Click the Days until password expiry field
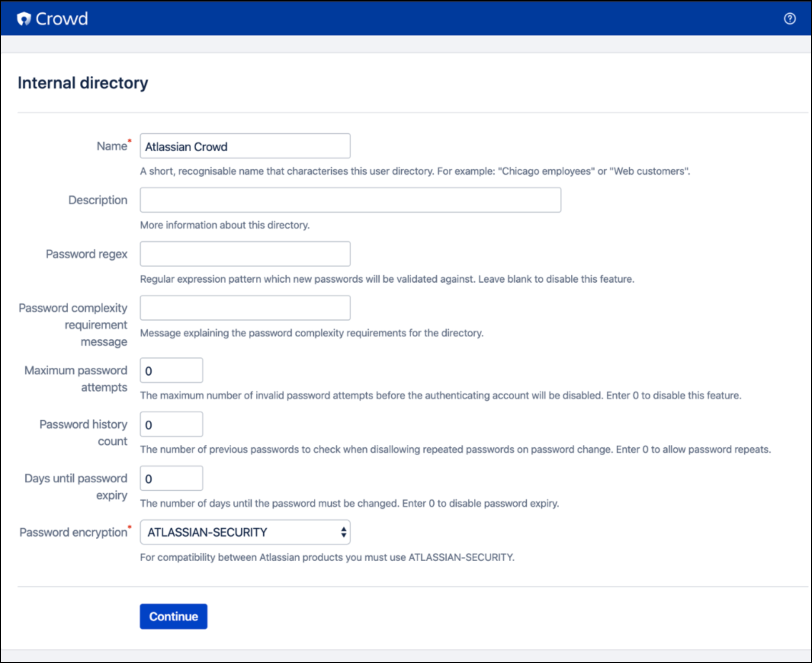Screen dimensions: 812x663 (171, 478)
